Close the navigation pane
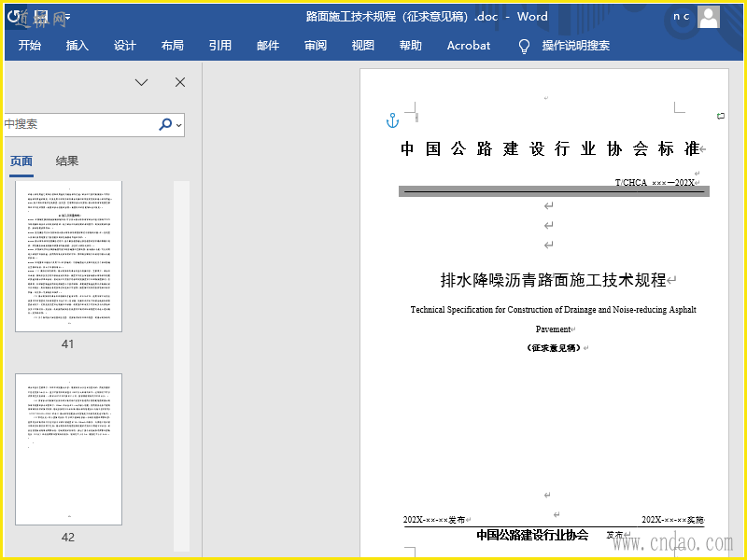 coord(180,82)
